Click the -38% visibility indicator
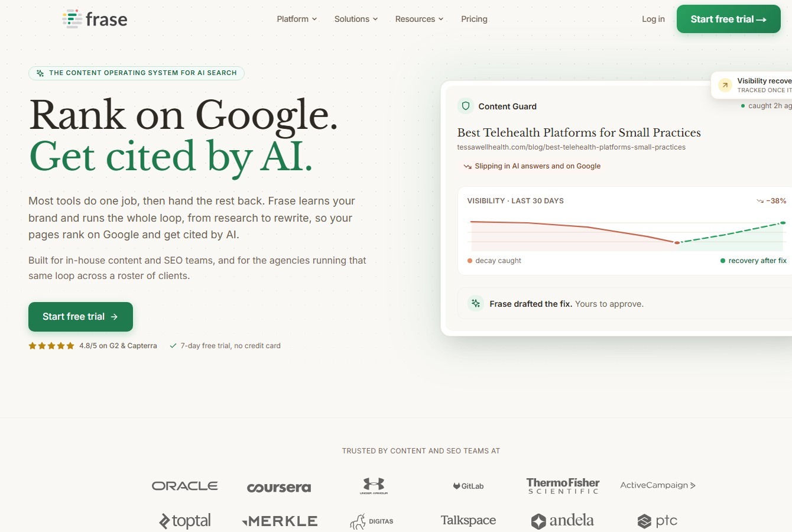Viewport: 792px width, 532px height. [771, 201]
